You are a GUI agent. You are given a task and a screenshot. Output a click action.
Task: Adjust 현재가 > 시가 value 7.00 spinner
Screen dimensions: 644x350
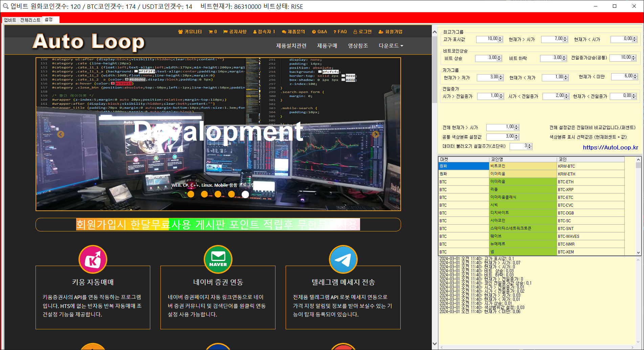click(565, 39)
